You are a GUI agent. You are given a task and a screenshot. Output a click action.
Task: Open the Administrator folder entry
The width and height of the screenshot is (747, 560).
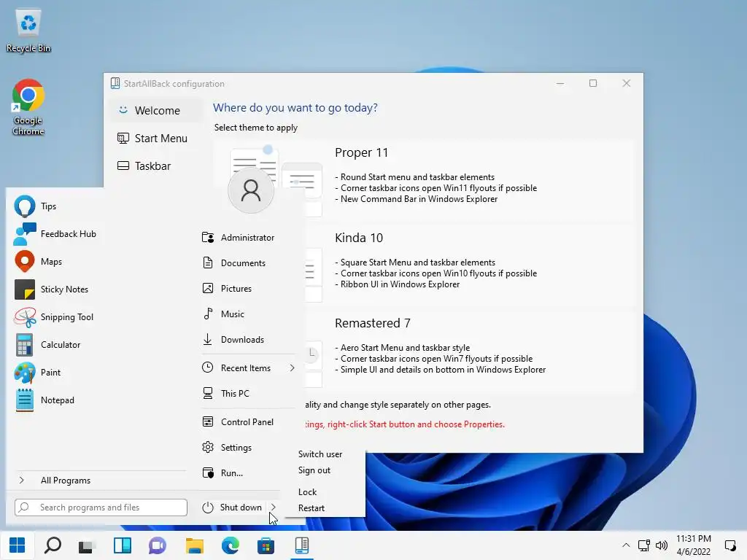[x=248, y=238]
